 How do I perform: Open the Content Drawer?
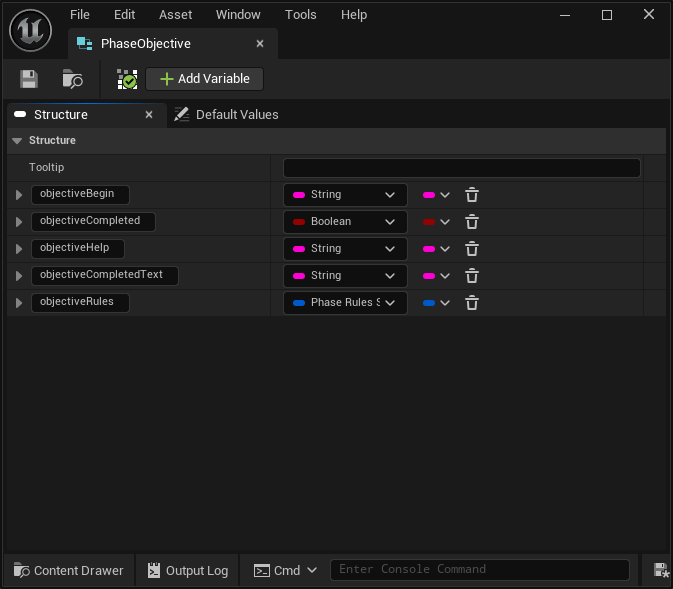pyautogui.click(x=69, y=570)
